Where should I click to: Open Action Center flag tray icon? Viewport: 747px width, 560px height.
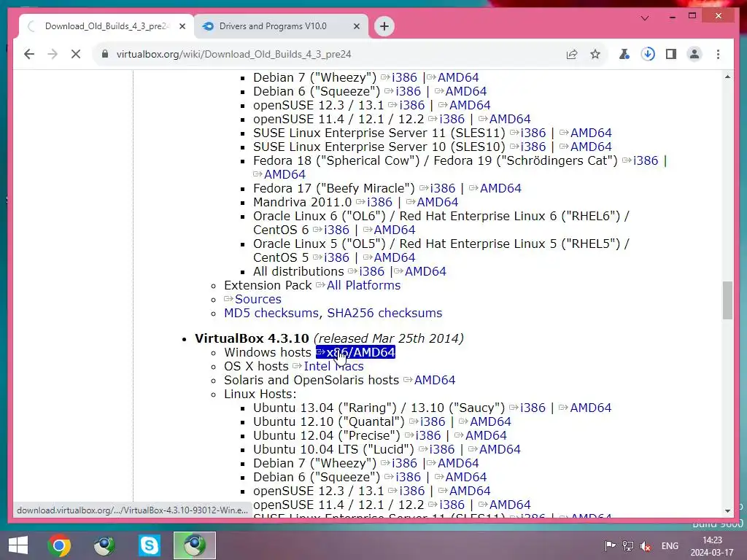point(610,545)
